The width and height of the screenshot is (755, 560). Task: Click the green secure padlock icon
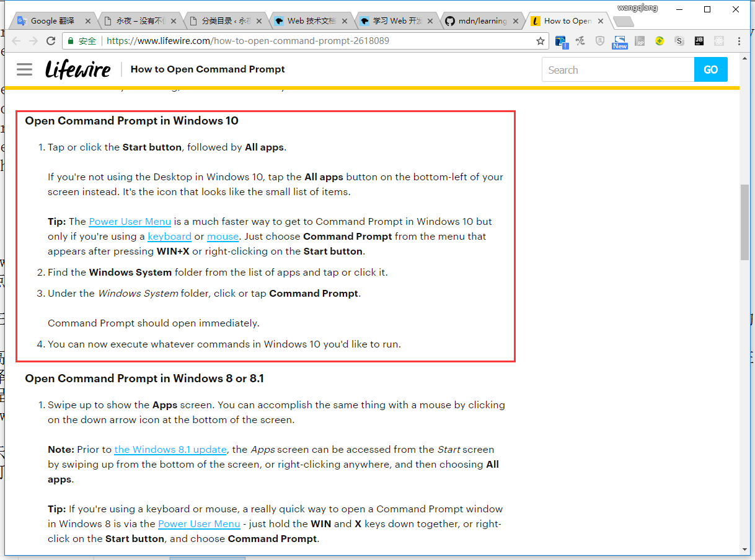[x=71, y=41]
